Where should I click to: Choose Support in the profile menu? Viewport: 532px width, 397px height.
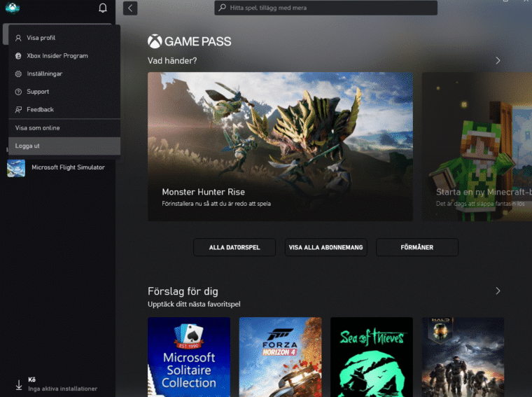click(64, 92)
